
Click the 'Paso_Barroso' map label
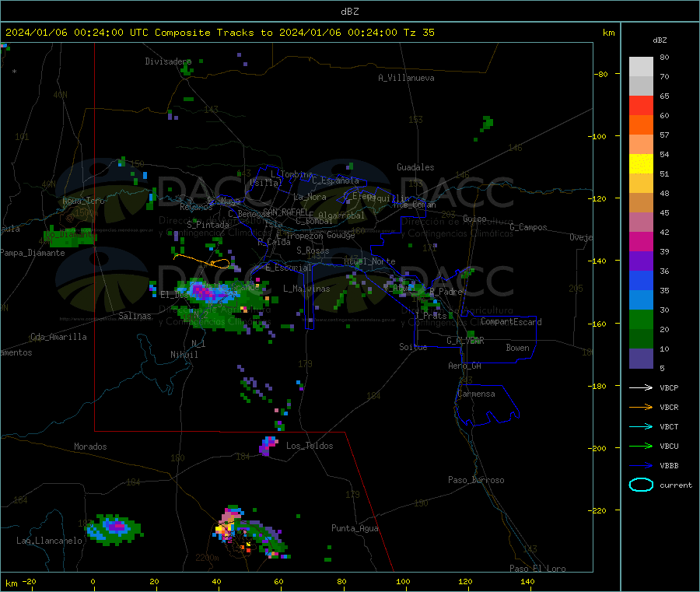click(476, 480)
